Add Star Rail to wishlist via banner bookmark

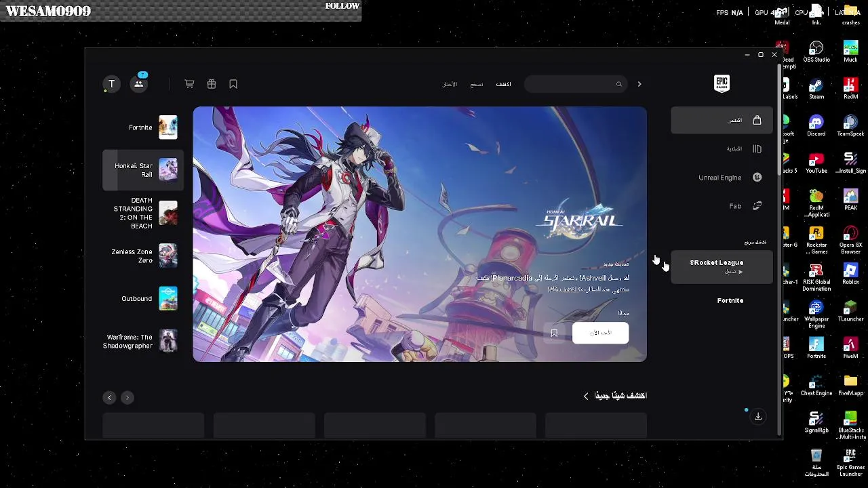click(554, 333)
